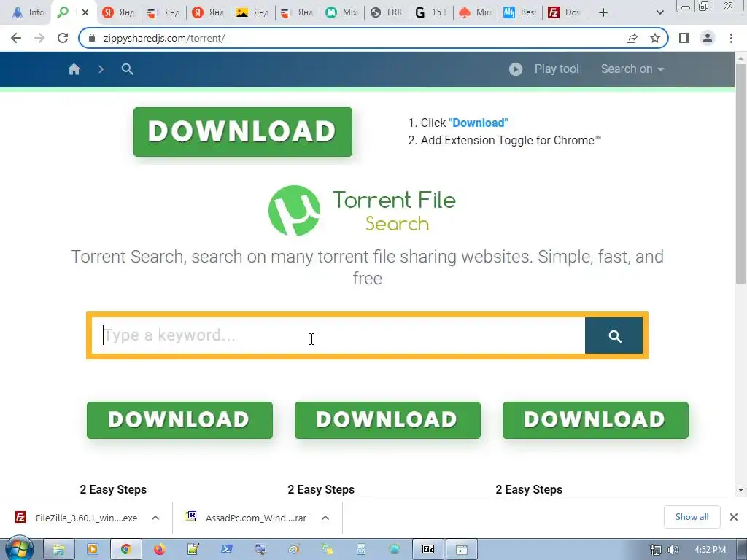This screenshot has width=747, height=560.
Task: Switch to the first 'Into' tab
Action: click(x=27, y=12)
